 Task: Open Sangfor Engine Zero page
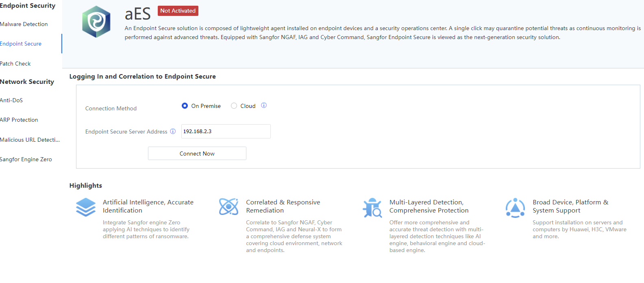pos(26,160)
